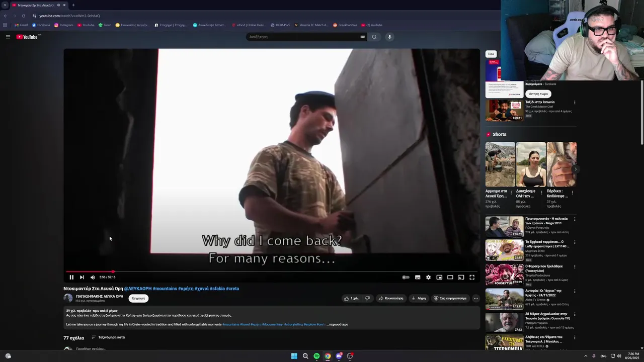Open a new browser tab
The width and height of the screenshot is (644, 362).
coord(73,5)
